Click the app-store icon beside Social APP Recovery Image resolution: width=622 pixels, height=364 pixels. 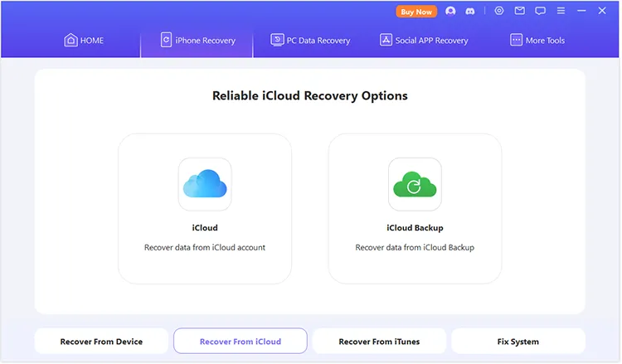coord(386,40)
